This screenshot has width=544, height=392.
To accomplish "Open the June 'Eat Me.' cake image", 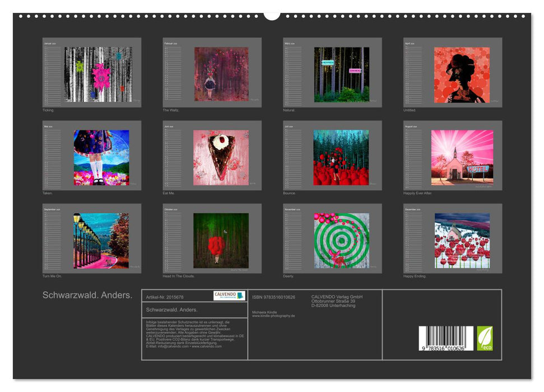I will [221, 157].
